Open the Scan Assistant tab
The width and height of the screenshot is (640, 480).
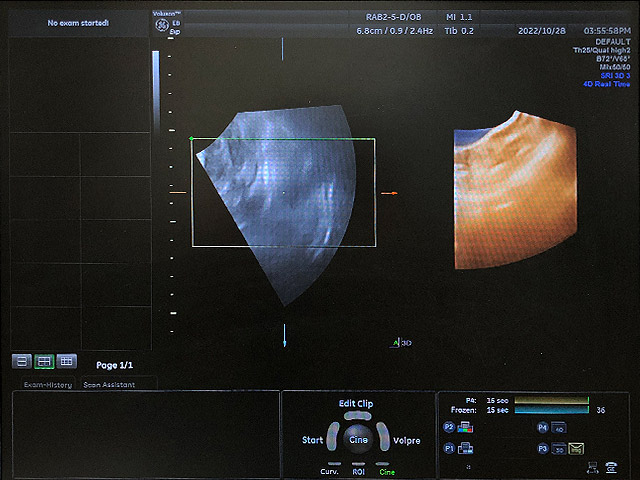coord(107,384)
